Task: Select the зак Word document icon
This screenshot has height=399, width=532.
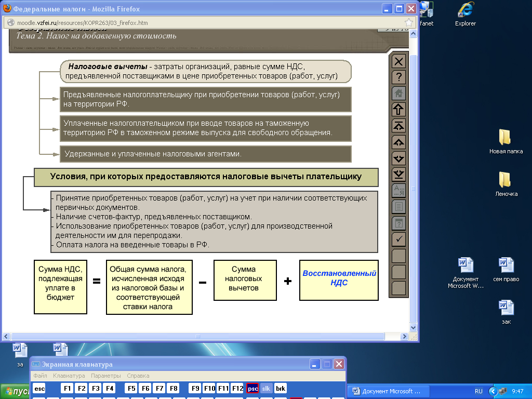Action: pos(506,312)
